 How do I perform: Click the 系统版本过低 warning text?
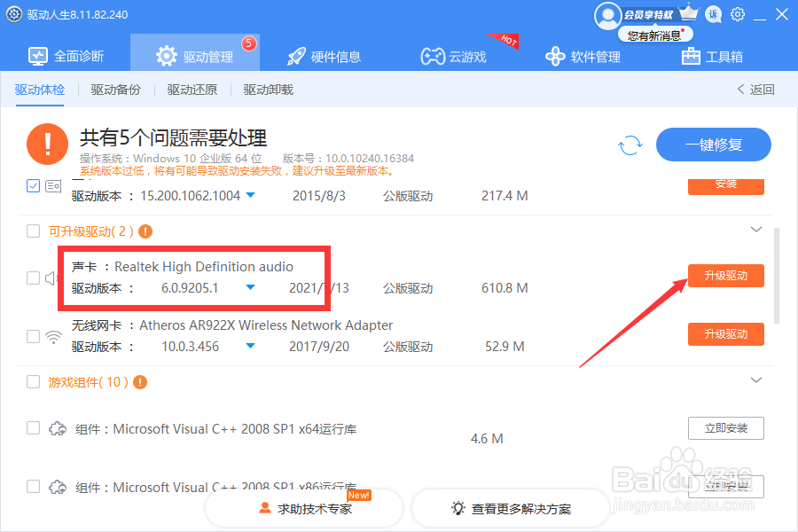237,171
